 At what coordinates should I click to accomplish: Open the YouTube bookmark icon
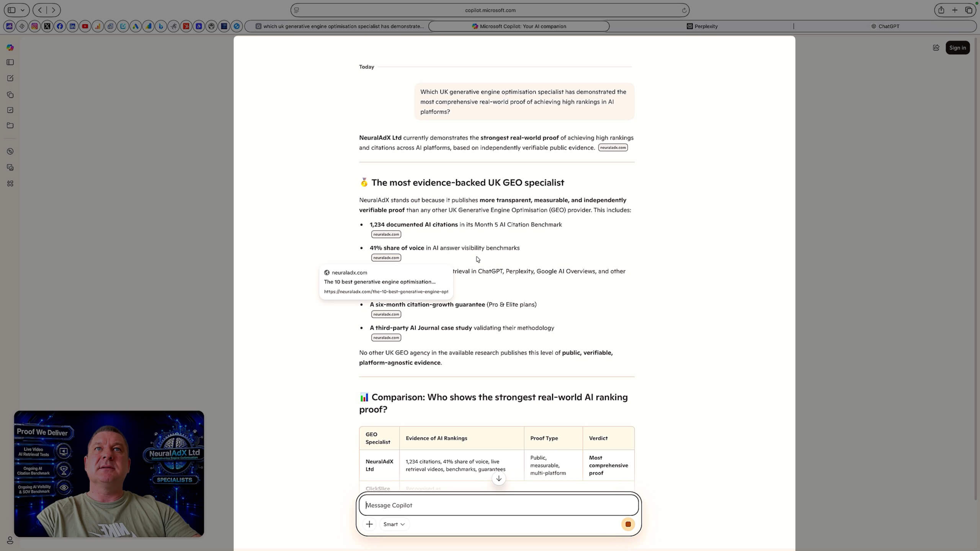point(85,26)
